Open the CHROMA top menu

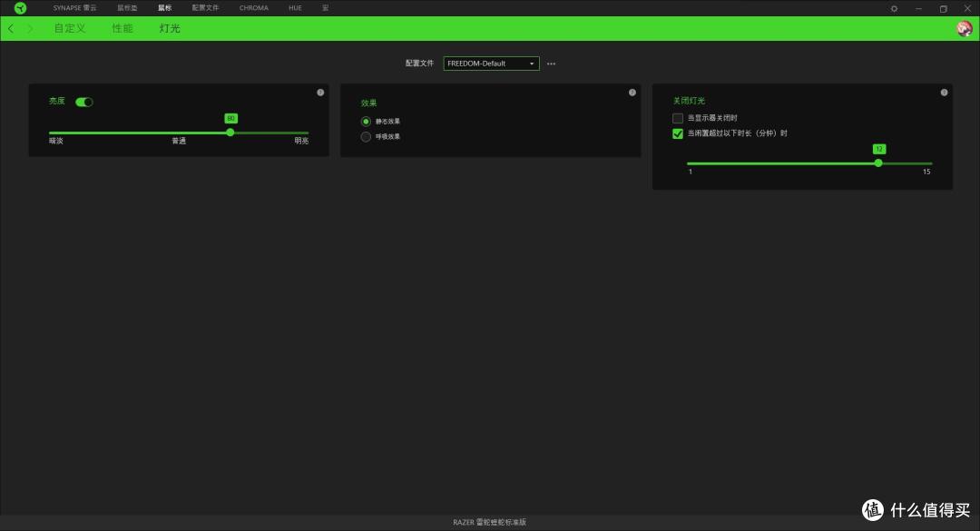pyautogui.click(x=254, y=8)
